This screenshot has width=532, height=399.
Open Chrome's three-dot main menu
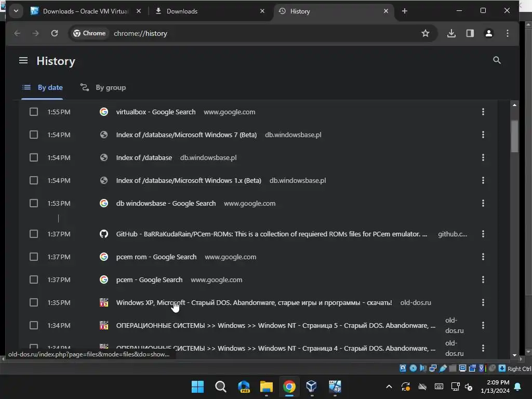pos(508,33)
